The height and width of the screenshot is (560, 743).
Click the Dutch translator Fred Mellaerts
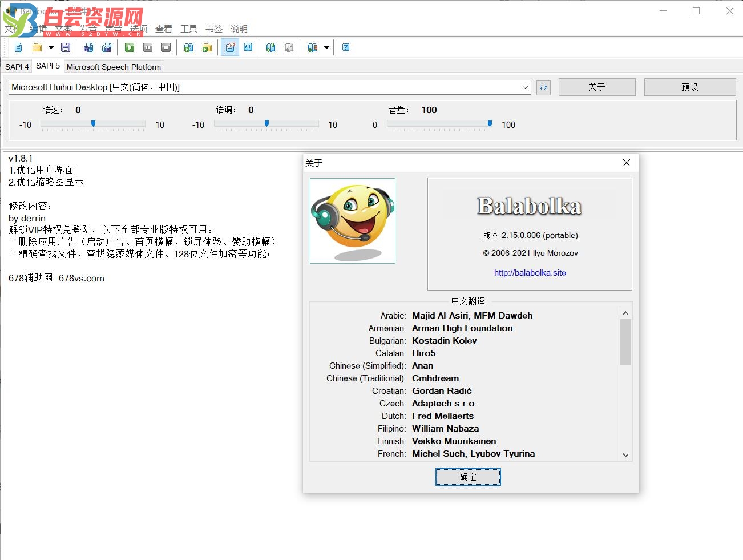[x=443, y=416]
